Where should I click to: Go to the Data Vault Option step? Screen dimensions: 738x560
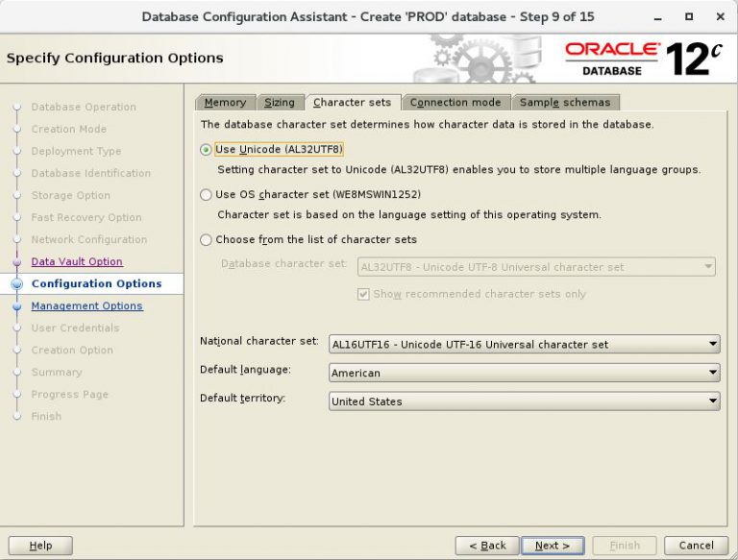[77, 261]
